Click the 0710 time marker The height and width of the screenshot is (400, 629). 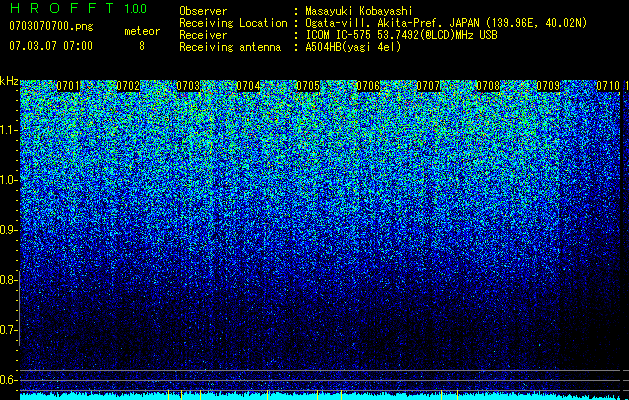coord(608,86)
